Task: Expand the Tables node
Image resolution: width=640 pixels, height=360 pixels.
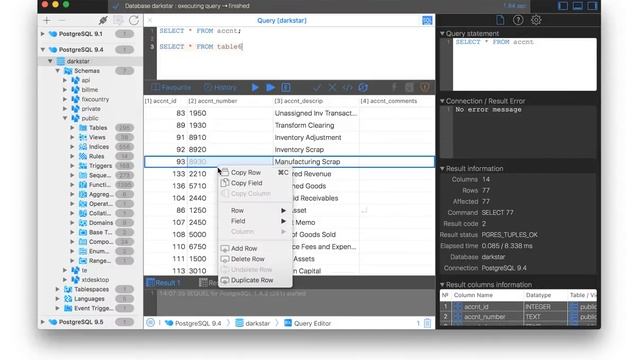Action: (72, 128)
